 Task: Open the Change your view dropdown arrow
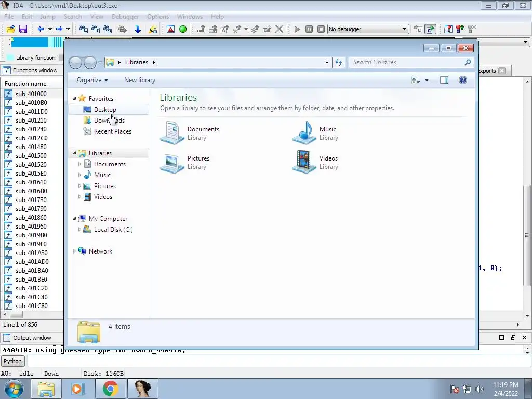coord(427,80)
